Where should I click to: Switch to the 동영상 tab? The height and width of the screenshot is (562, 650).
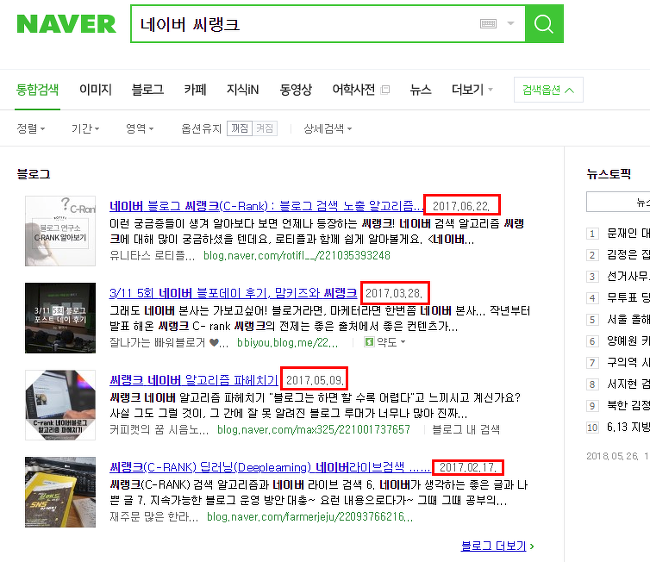click(296, 90)
